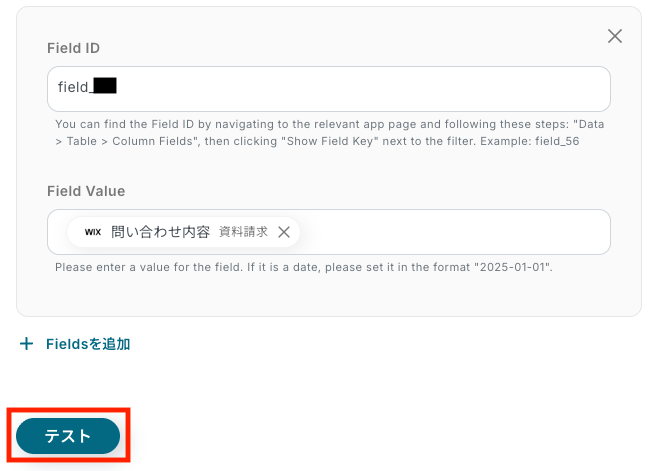Select the 問い合わせ内容 chip label

point(161,232)
